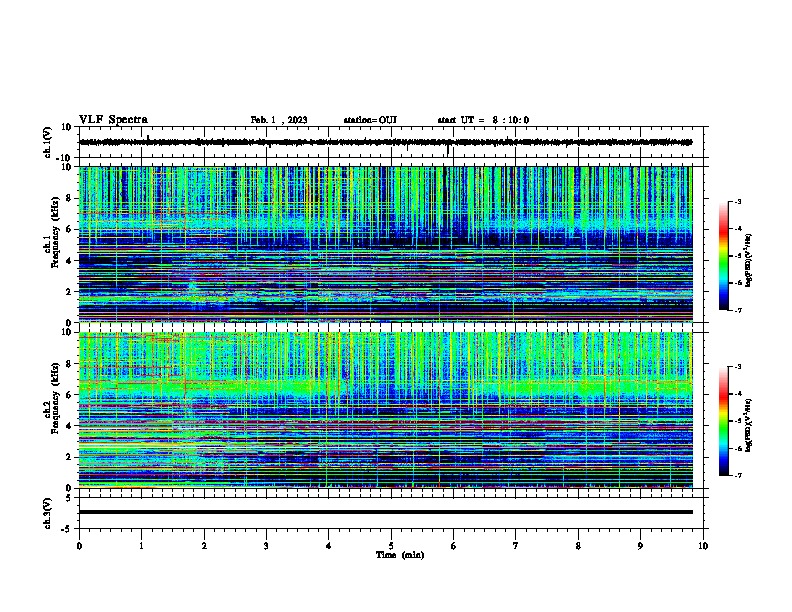Click time axis tick label "3"

[x=266, y=546]
